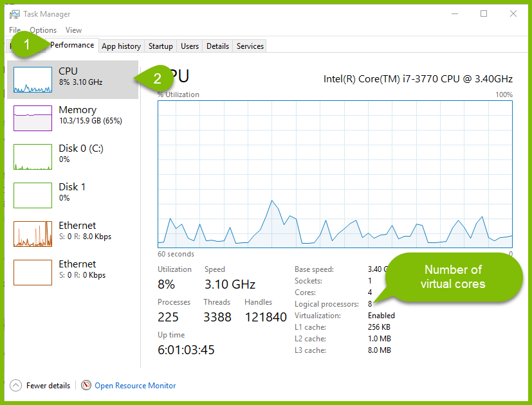Click the Sockets label
532x405 pixels.
tap(308, 281)
